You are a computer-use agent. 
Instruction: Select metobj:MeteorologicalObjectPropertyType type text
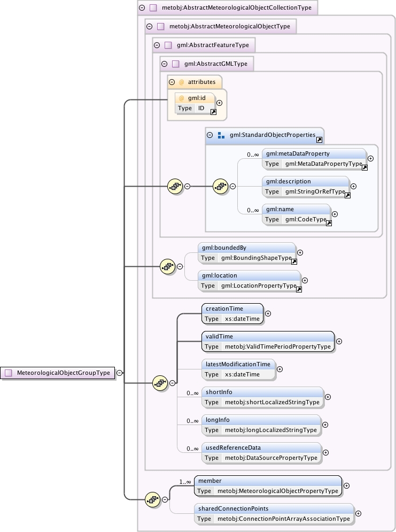[278, 491]
